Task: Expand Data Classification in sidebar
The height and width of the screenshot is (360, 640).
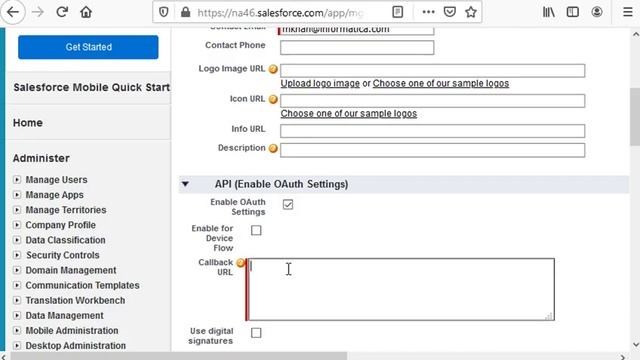Action: [x=17, y=240]
